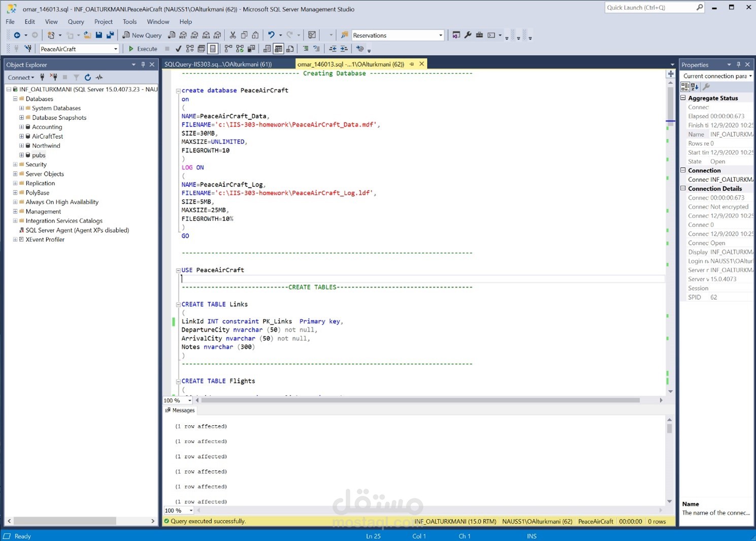Click the Display Estimated Execution Plan icon
This screenshot has height=541, width=756.
189,49
